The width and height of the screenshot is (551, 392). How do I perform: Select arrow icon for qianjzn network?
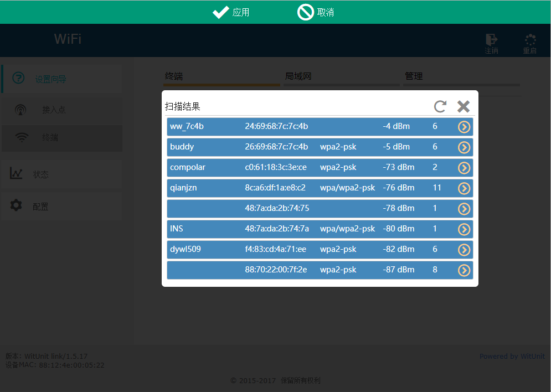464,188
